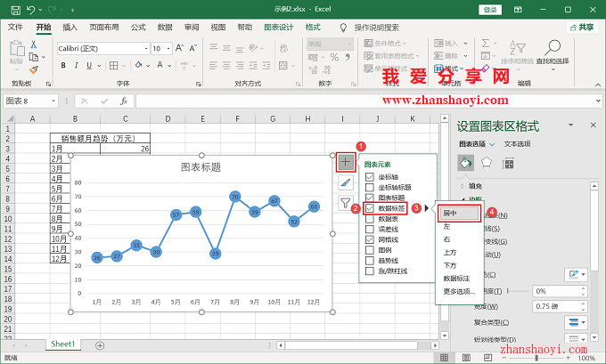
Task: Open the task pane options arrow
Action: tap(570, 125)
